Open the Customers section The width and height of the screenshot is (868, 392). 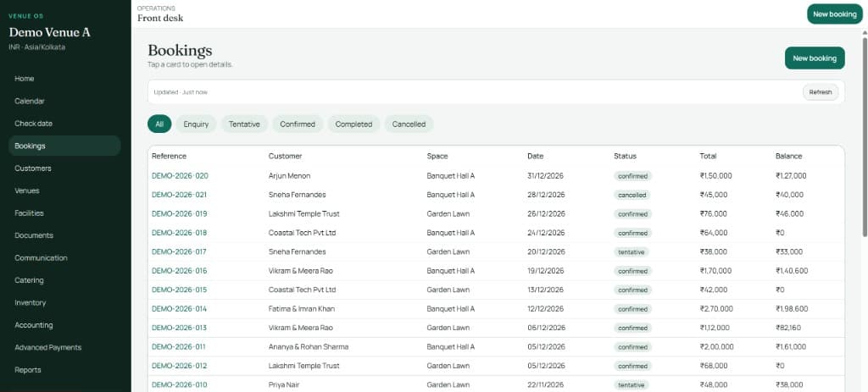pos(64,168)
